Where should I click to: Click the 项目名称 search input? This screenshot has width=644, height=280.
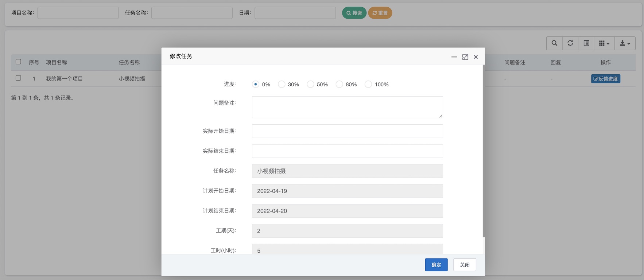[x=78, y=13]
